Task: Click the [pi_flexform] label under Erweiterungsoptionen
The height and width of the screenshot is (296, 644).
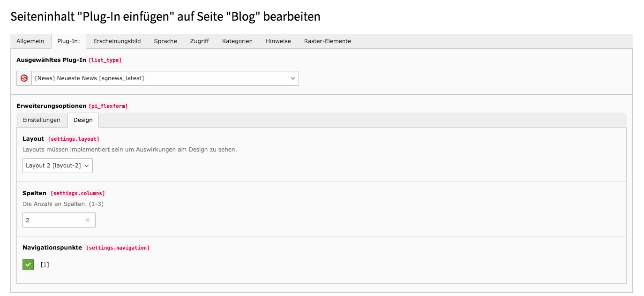Action: pos(108,106)
